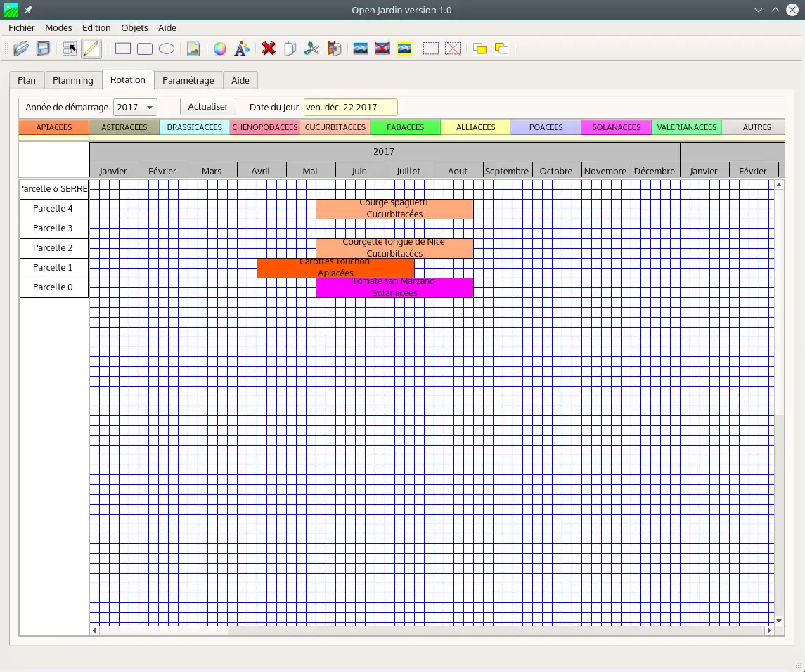Click the CHENOPODACEES color legend

[x=265, y=127]
